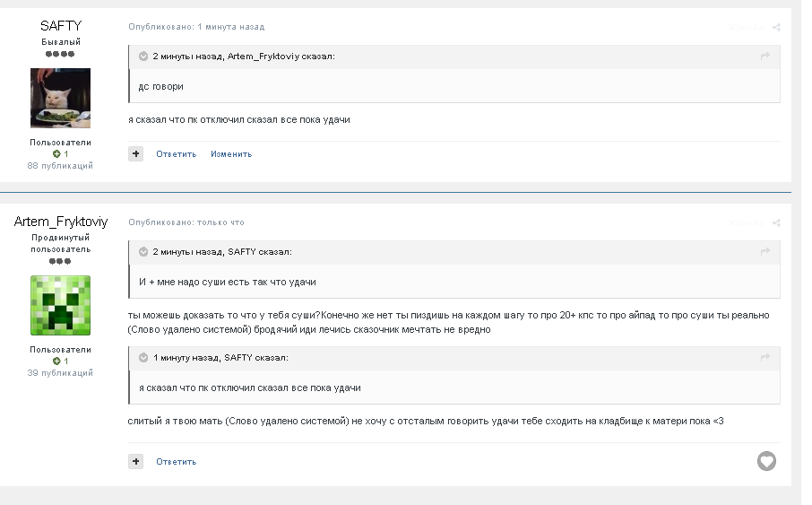Image resolution: width=812 pixels, height=505 pixels.
Task: Go to original 'пк отключил' quote arrow
Action: (x=764, y=357)
